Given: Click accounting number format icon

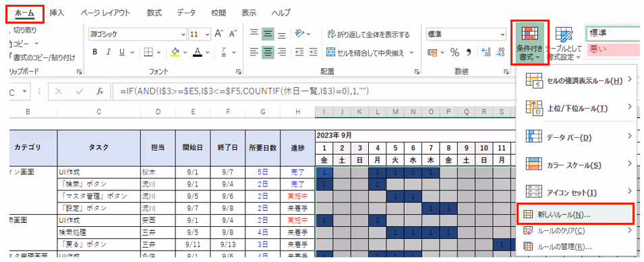Looking at the screenshot, I should pos(432,52).
